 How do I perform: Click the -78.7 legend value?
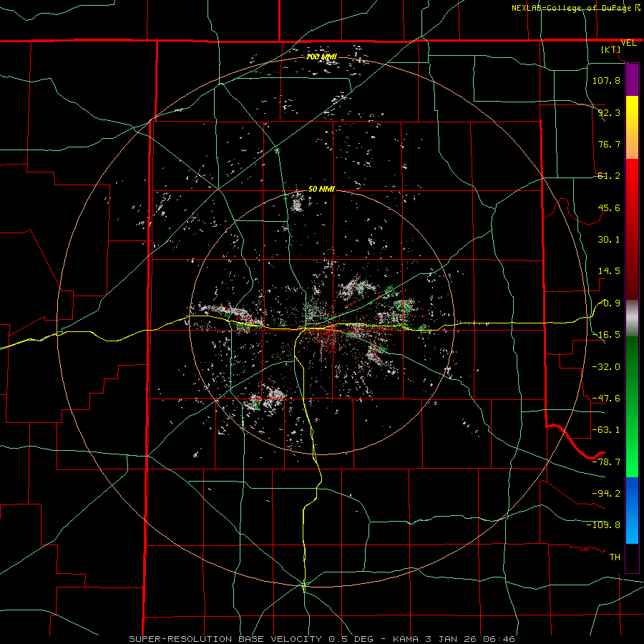[x=606, y=462]
